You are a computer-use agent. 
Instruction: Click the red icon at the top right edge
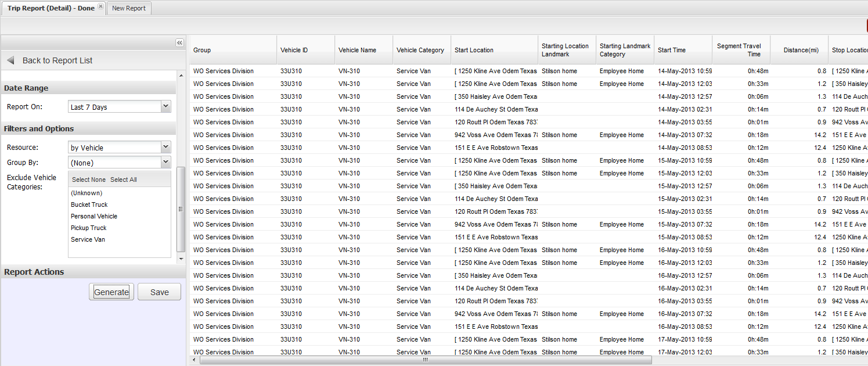click(866, 25)
